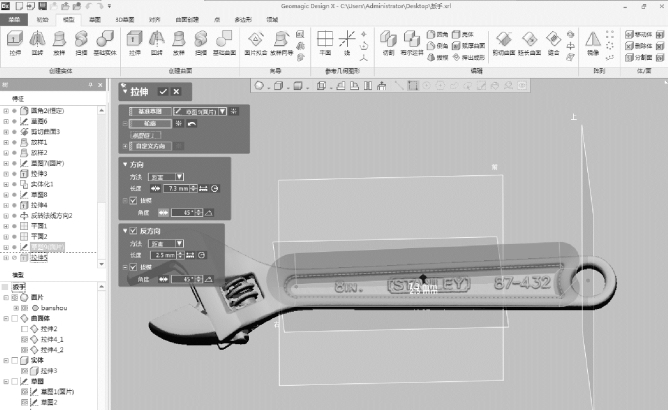
Task: Open the 方法 dropdown under 反方向
Action: [x=179, y=244]
